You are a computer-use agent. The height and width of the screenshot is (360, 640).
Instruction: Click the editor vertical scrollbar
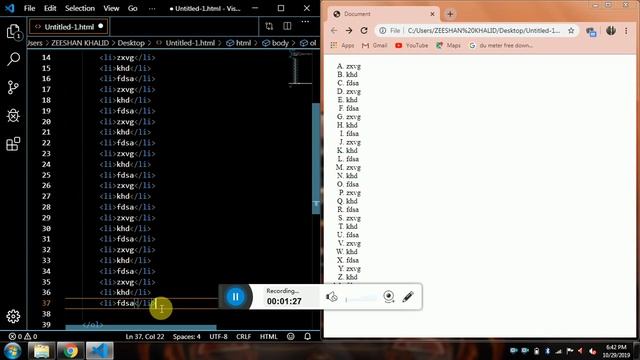point(316,158)
